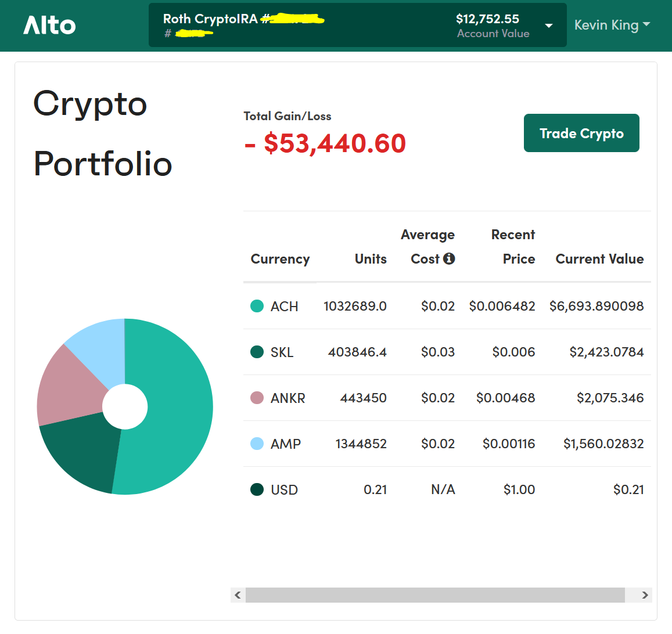The width and height of the screenshot is (672, 634).
Task: Click the horizontal scrollbar thumb
Action: 434,595
